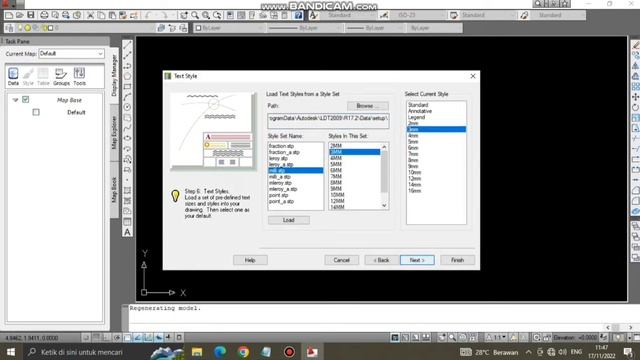Show hidden system tray icons
The width and height of the screenshot is (640, 360).
coord(529,352)
